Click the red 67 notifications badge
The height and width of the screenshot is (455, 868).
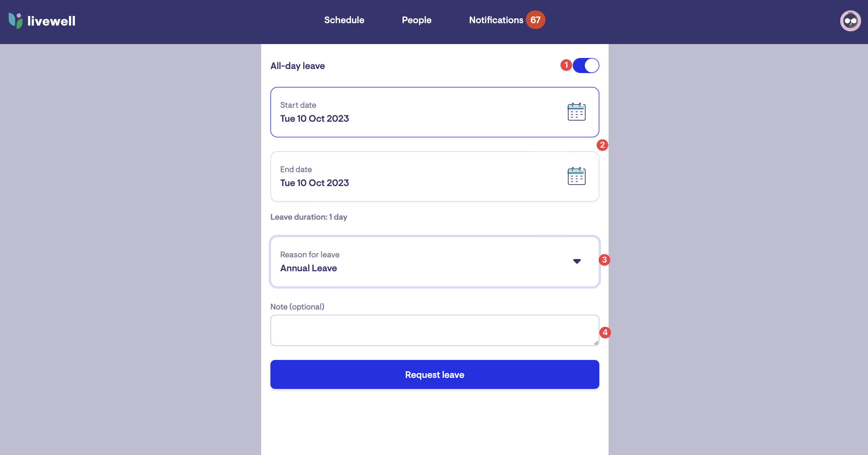[535, 20]
